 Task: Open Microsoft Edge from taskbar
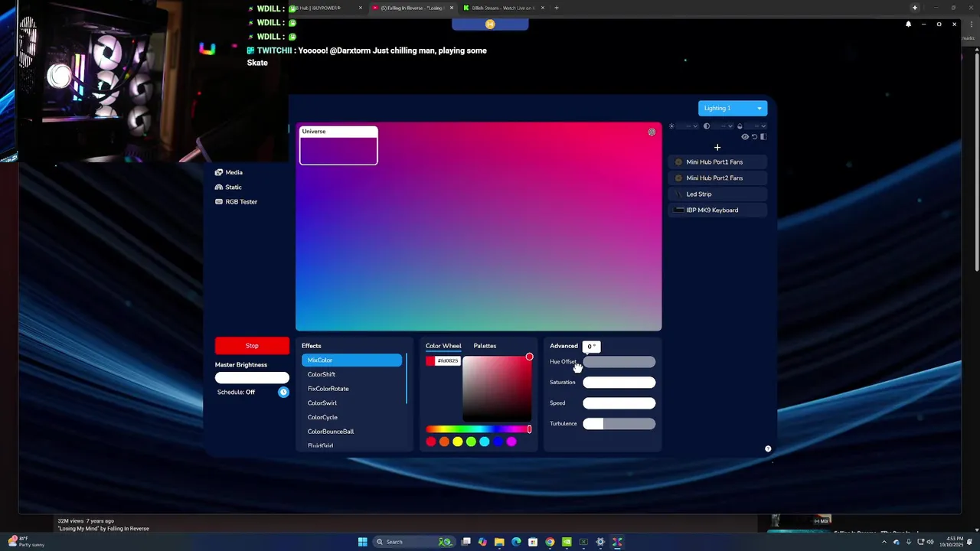pyautogui.click(x=516, y=542)
